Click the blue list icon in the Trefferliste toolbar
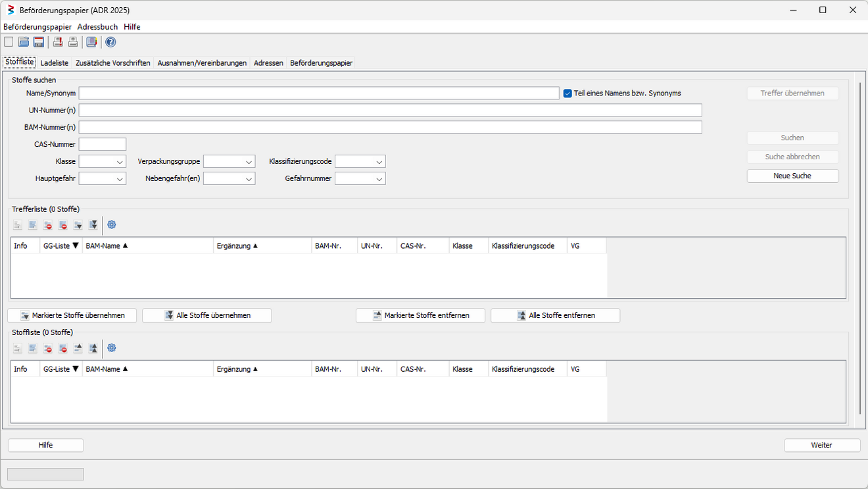 pyautogui.click(x=33, y=225)
